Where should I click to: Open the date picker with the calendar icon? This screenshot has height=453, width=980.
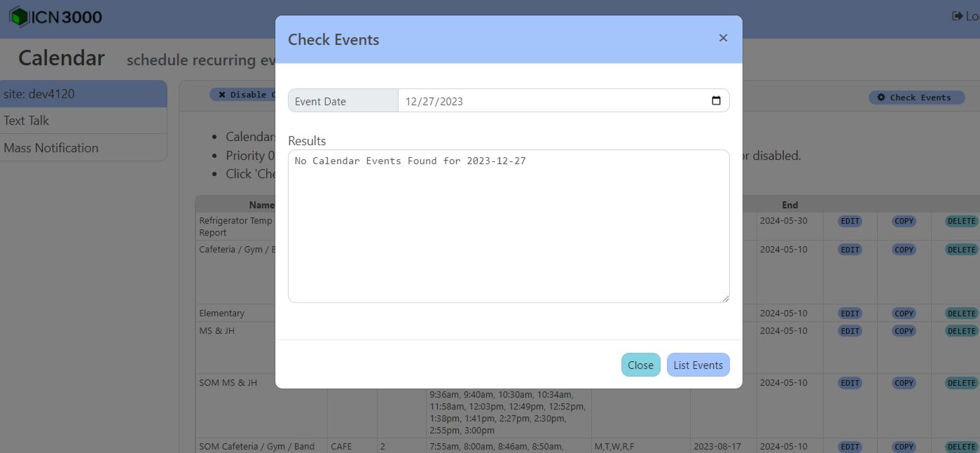tap(716, 100)
